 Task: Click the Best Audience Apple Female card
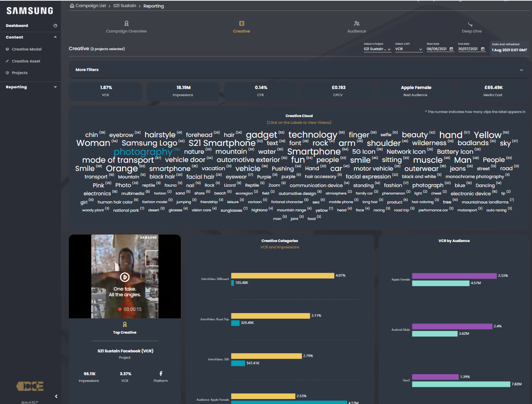[416, 92]
